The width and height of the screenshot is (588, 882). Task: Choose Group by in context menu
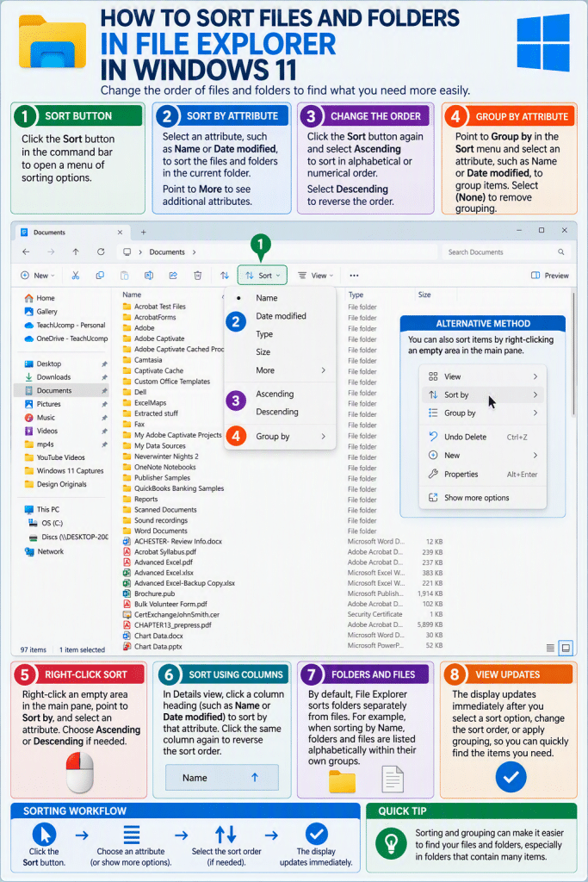click(483, 413)
